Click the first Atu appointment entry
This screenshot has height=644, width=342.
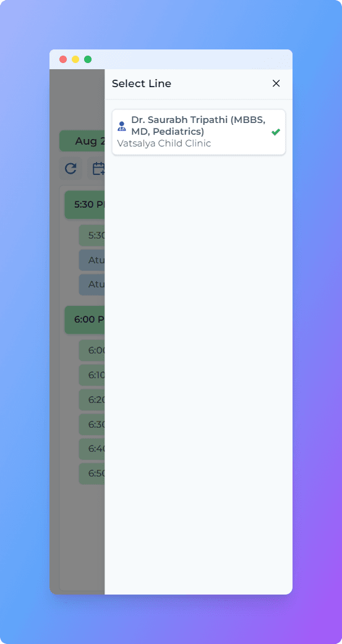pos(92,260)
